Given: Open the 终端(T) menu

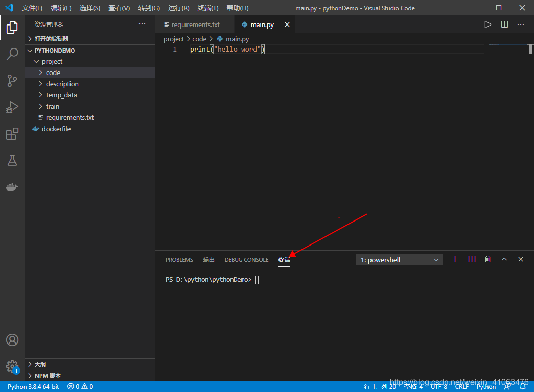Looking at the screenshot, I should 208,8.
